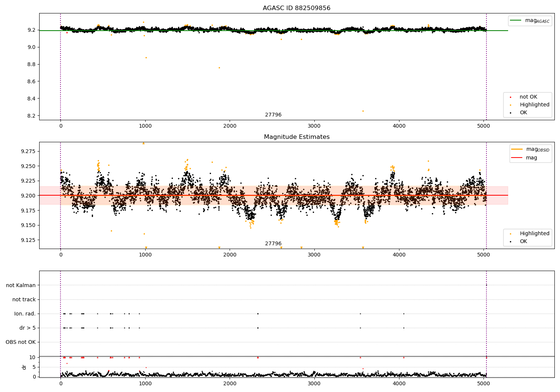Viewport: 560px width, 392px height.
Task: Click the 9.125 y-axis tick label
Action: click(x=28, y=240)
